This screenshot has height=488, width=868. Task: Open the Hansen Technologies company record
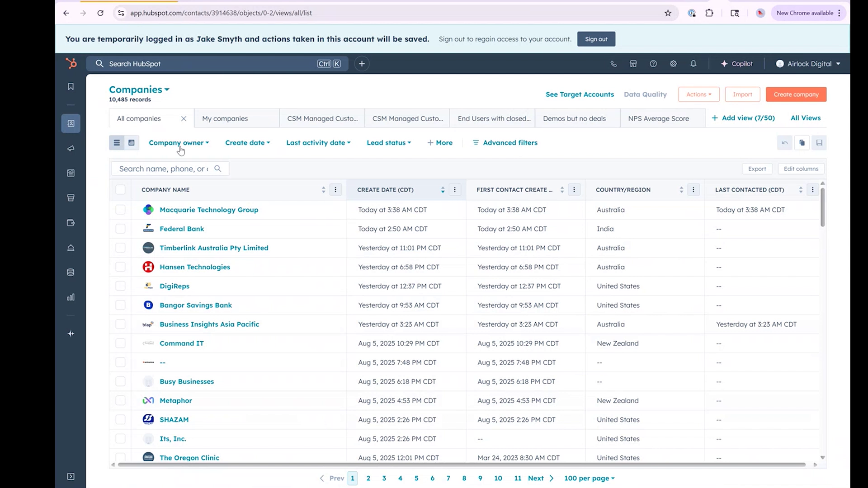[x=195, y=267]
